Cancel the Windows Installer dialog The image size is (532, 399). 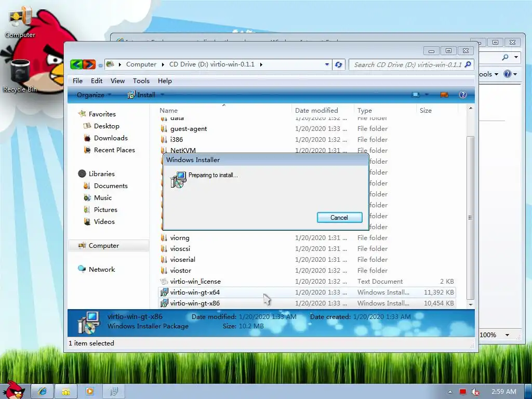pyautogui.click(x=339, y=218)
